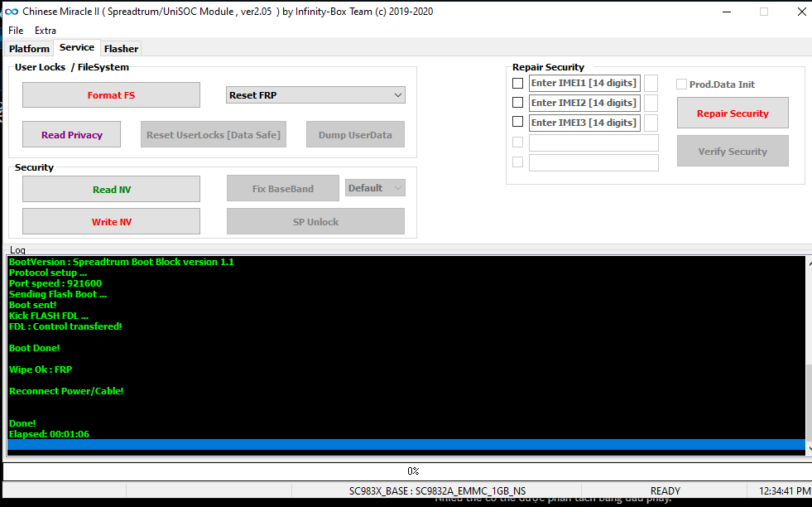Image resolution: width=812 pixels, height=507 pixels.
Task: Click the highlighted blue log line
Action: point(406,445)
